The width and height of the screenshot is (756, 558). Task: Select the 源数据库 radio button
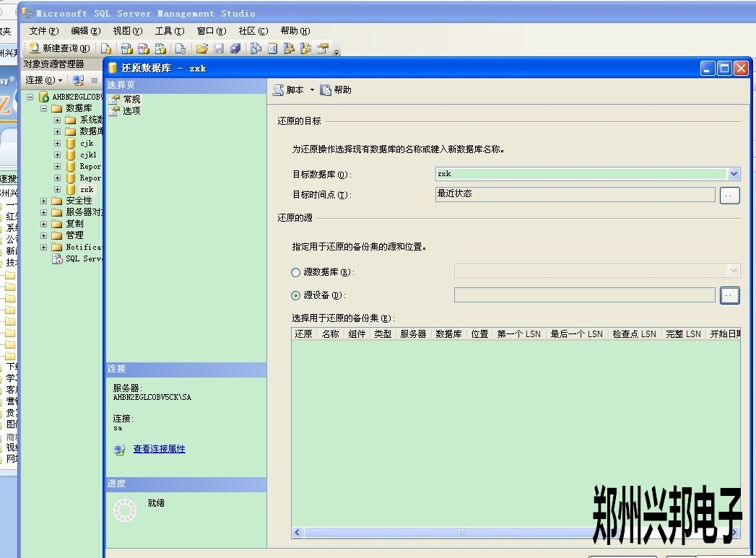295,273
